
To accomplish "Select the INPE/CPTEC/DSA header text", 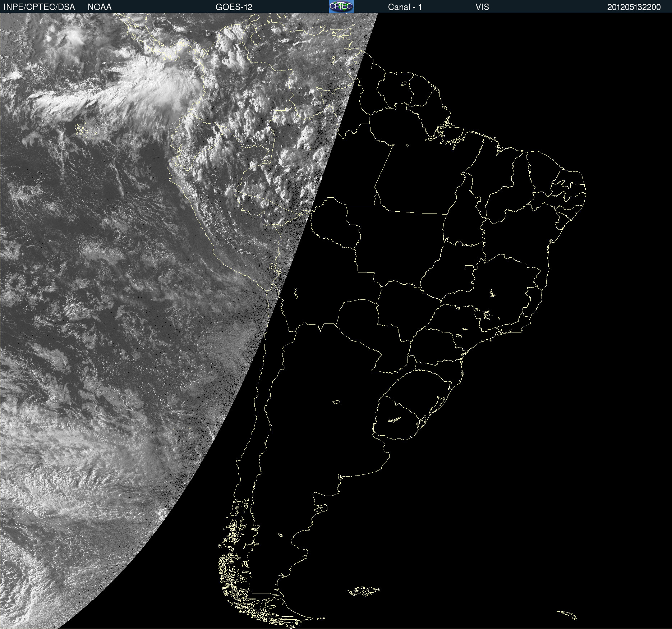I will point(39,7).
